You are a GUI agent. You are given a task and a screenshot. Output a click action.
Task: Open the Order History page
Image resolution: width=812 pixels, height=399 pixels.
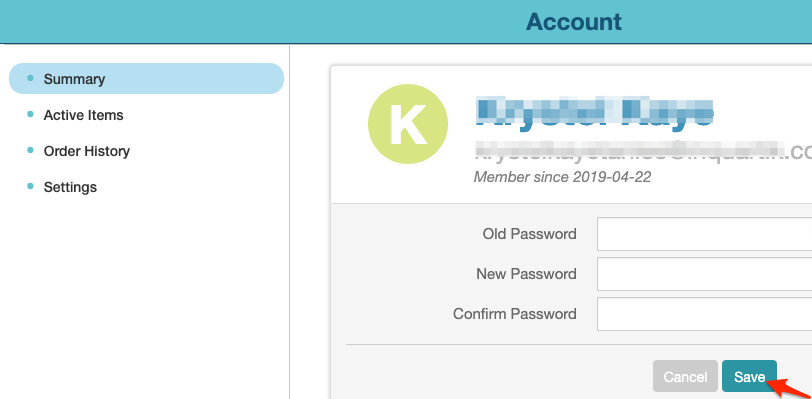coord(86,151)
